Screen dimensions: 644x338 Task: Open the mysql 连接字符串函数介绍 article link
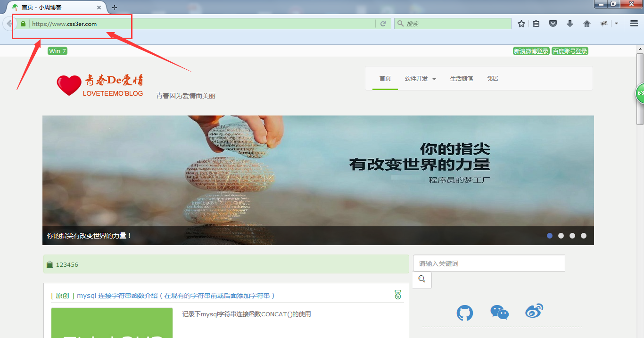176,296
